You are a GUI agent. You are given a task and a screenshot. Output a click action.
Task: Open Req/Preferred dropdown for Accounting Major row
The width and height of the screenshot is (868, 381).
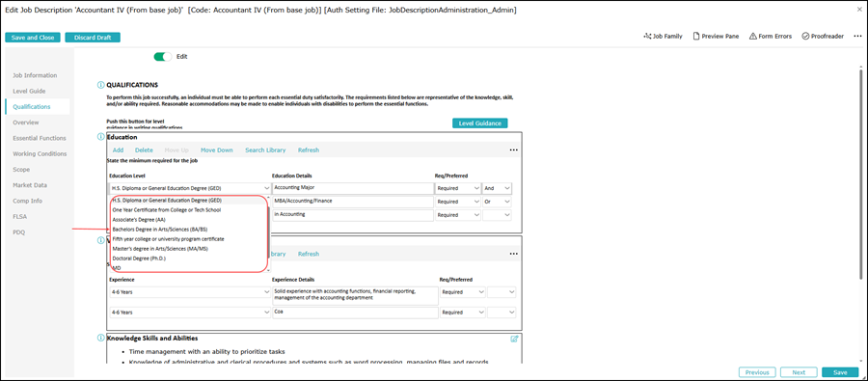(x=458, y=188)
